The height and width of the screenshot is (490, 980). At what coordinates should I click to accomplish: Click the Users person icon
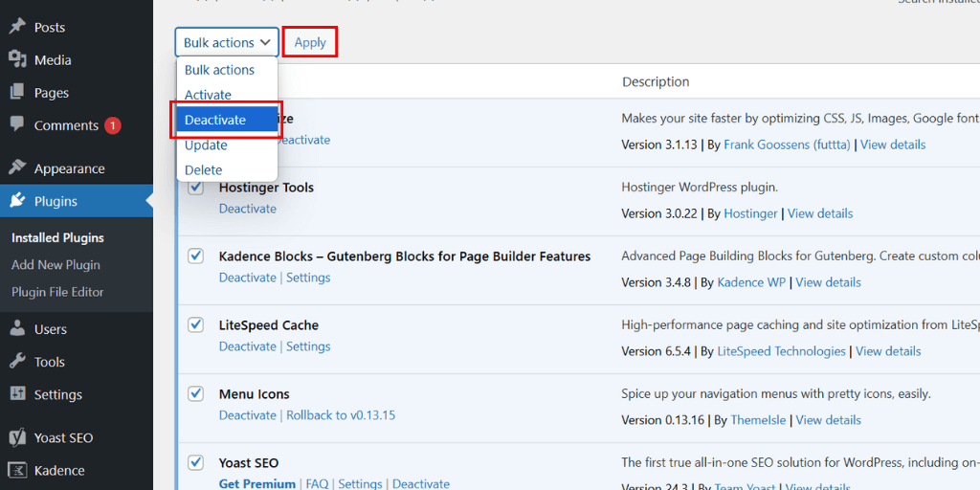coord(17,329)
